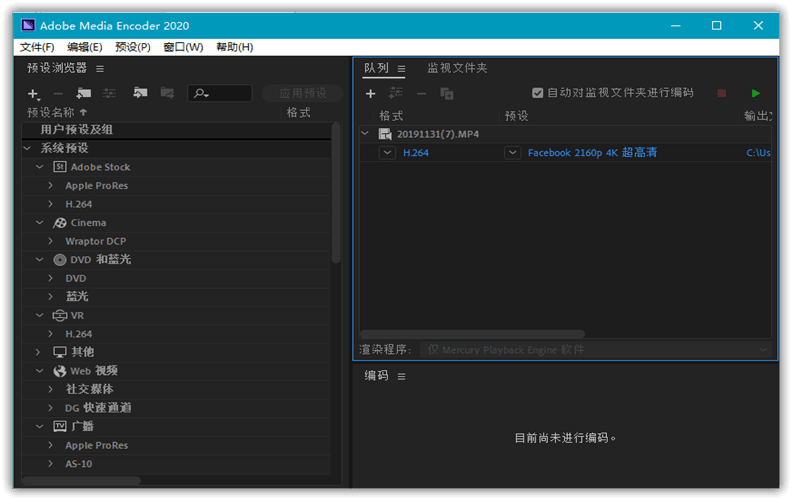Open the Facebook 2160p preset dropdown arrow
This screenshot has height=500, width=792.
pos(513,153)
